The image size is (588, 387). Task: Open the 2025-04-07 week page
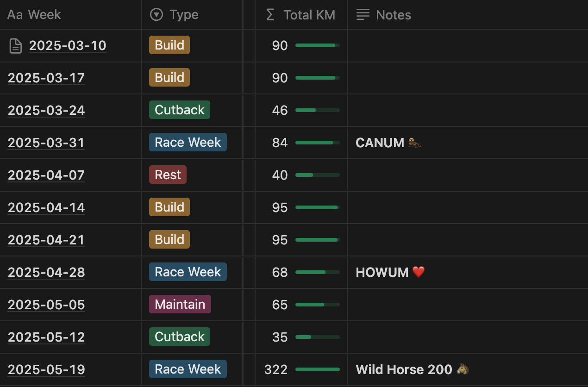pyautogui.click(x=46, y=175)
